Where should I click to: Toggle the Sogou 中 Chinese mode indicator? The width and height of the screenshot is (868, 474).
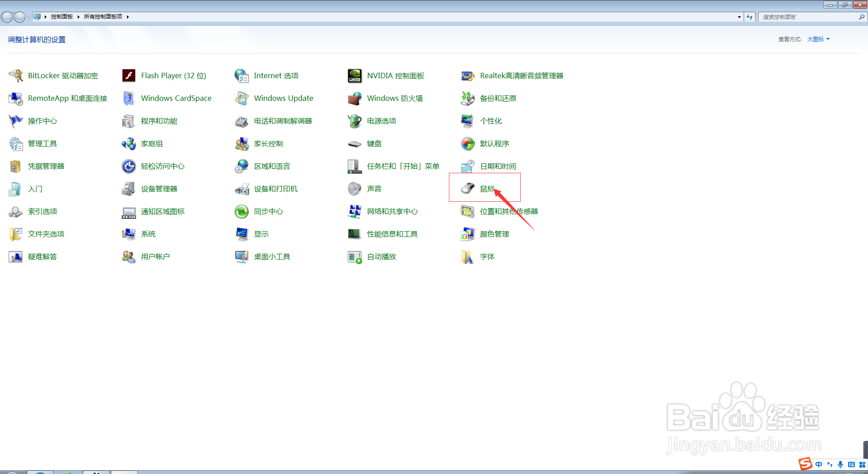(x=819, y=465)
